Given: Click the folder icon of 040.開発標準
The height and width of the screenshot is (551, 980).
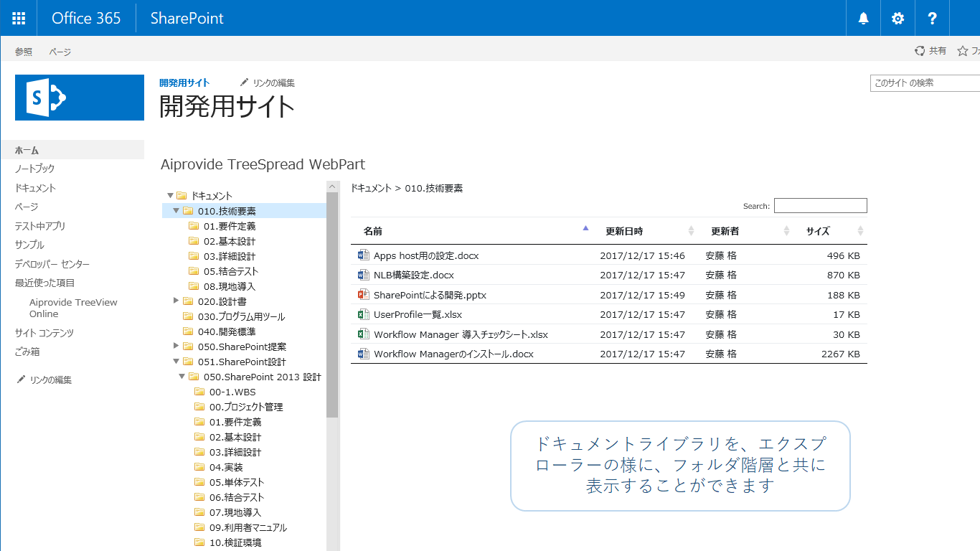Looking at the screenshot, I should 188,331.
